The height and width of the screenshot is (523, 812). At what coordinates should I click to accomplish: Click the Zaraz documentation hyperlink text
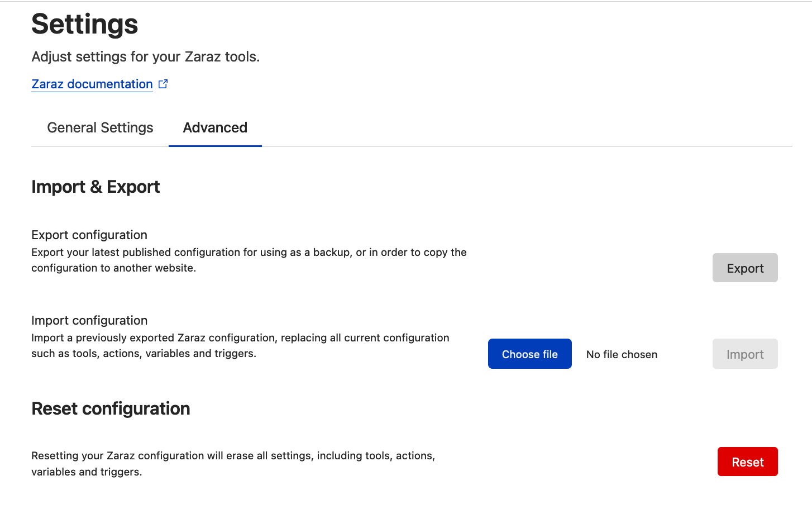tap(92, 84)
